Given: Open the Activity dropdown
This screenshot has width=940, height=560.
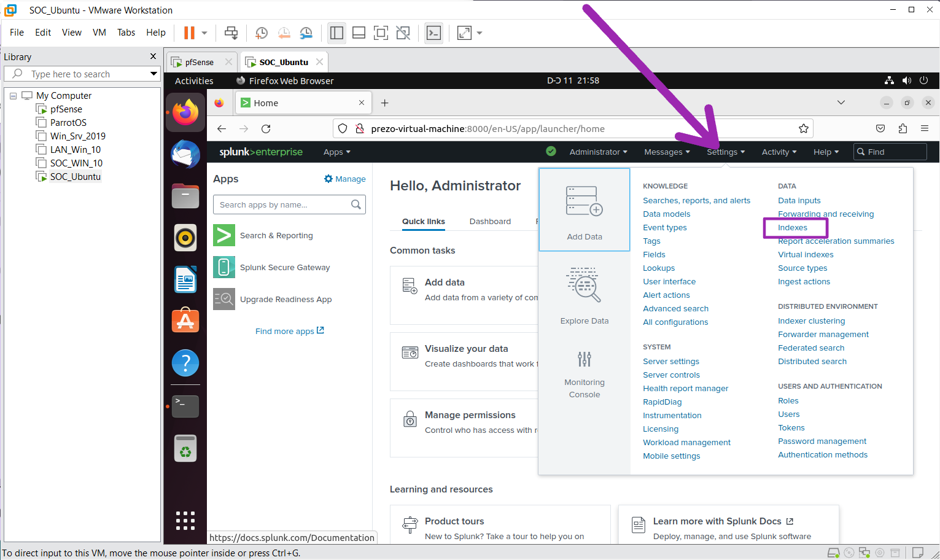Looking at the screenshot, I should coord(779,152).
